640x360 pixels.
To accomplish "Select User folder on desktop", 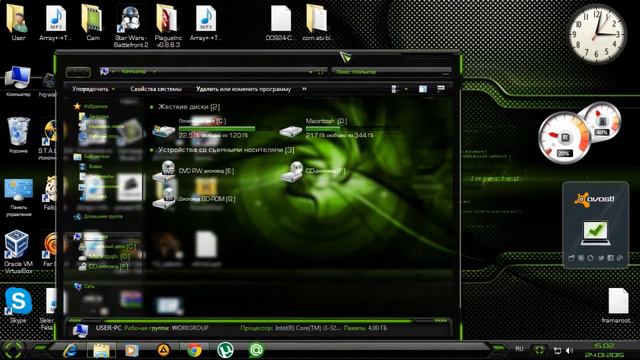I will click(18, 22).
